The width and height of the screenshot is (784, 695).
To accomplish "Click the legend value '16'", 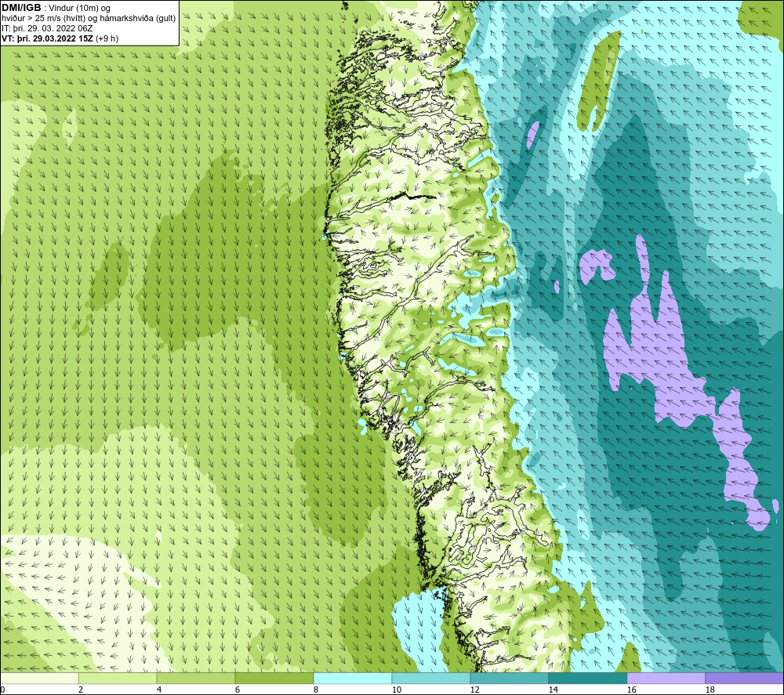I will (x=631, y=690).
